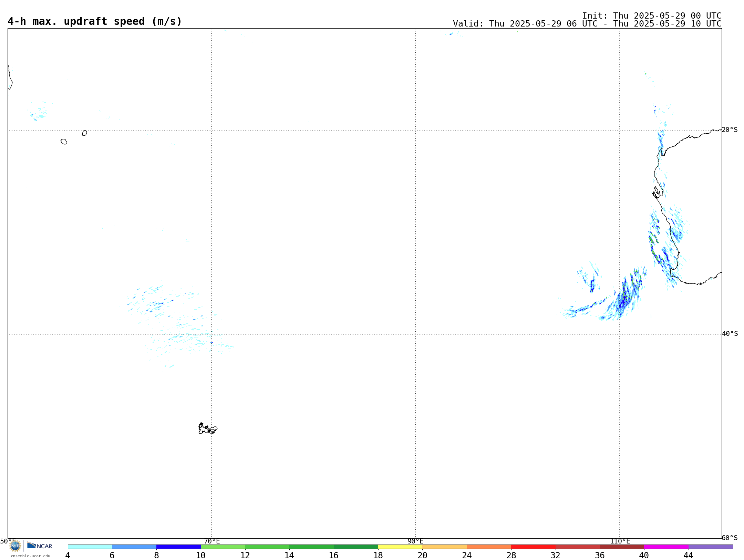
Task: Click the '20°S' latitude label
Action: [x=730, y=130]
